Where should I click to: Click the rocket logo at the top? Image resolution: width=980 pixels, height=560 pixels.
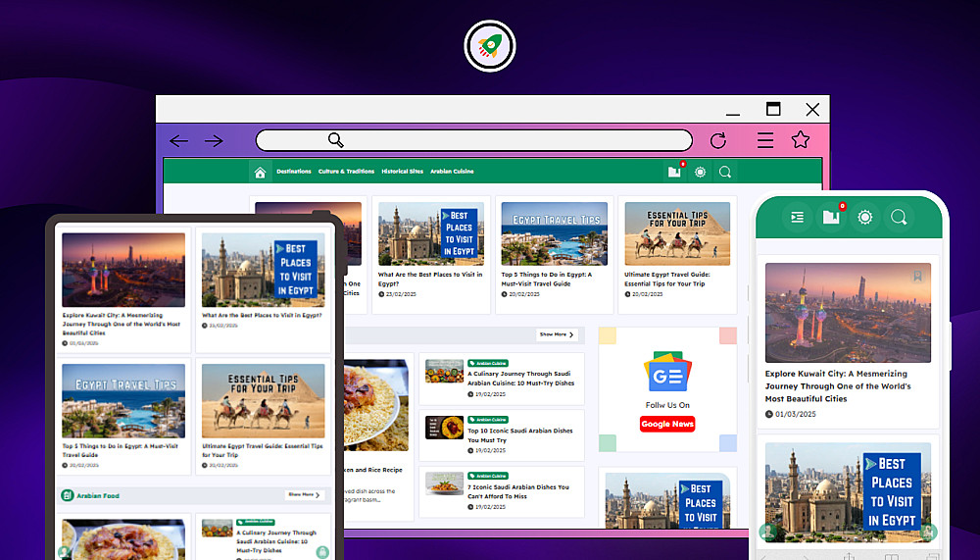point(490,46)
